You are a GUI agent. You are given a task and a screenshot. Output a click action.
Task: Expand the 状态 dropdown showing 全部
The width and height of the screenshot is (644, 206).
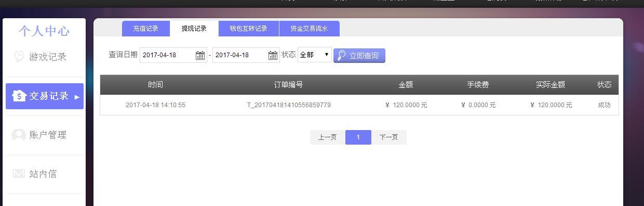pos(315,55)
